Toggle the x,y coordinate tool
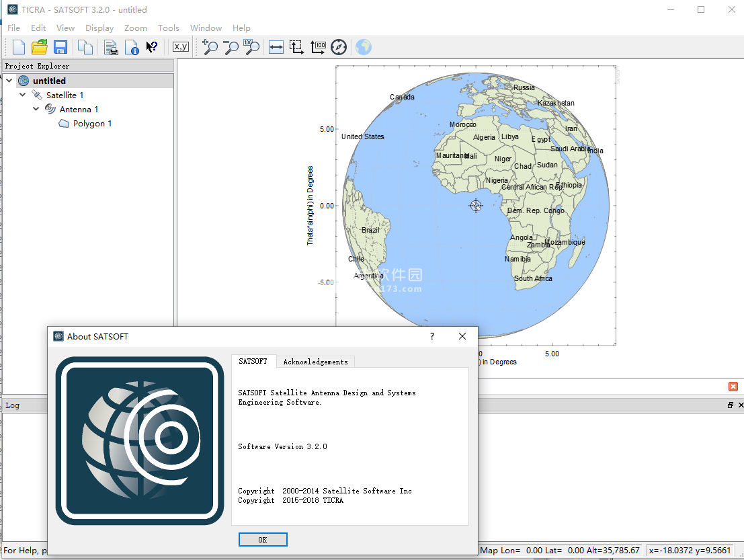The width and height of the screenshot is (744, 560). (181, 46)
